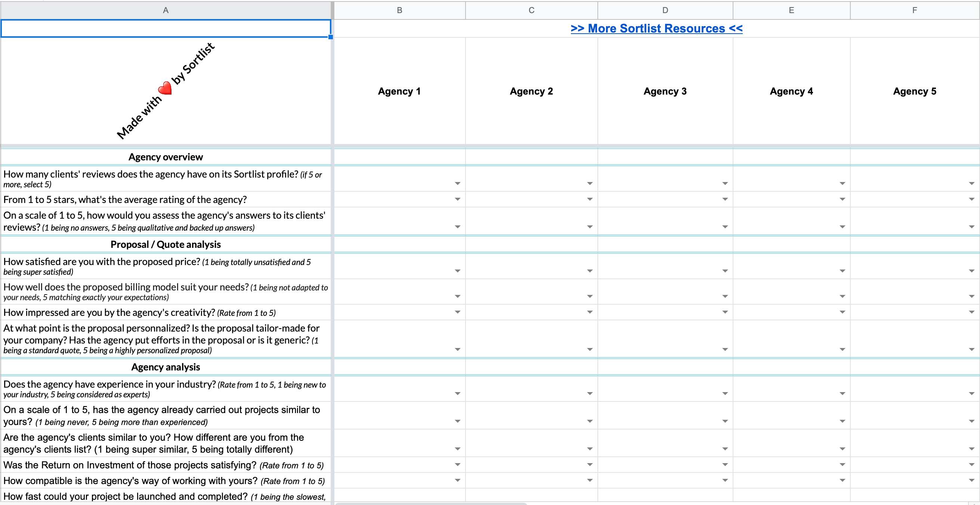Open Agency 5 dropdown for billing model suitability

(x=972, y=296)
